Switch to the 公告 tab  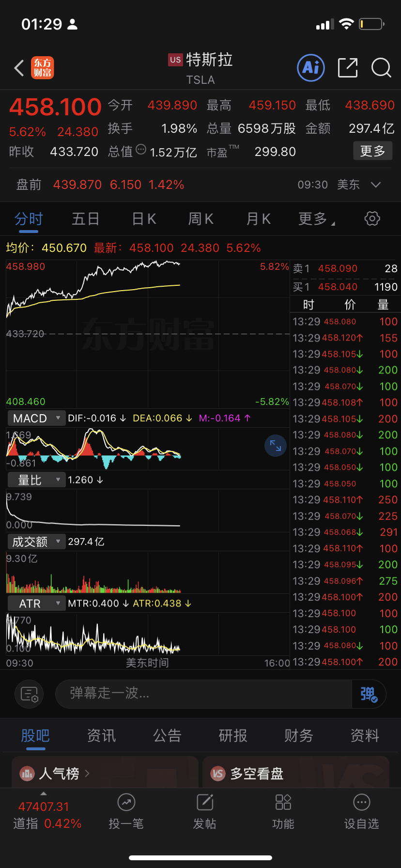[167, 736]
